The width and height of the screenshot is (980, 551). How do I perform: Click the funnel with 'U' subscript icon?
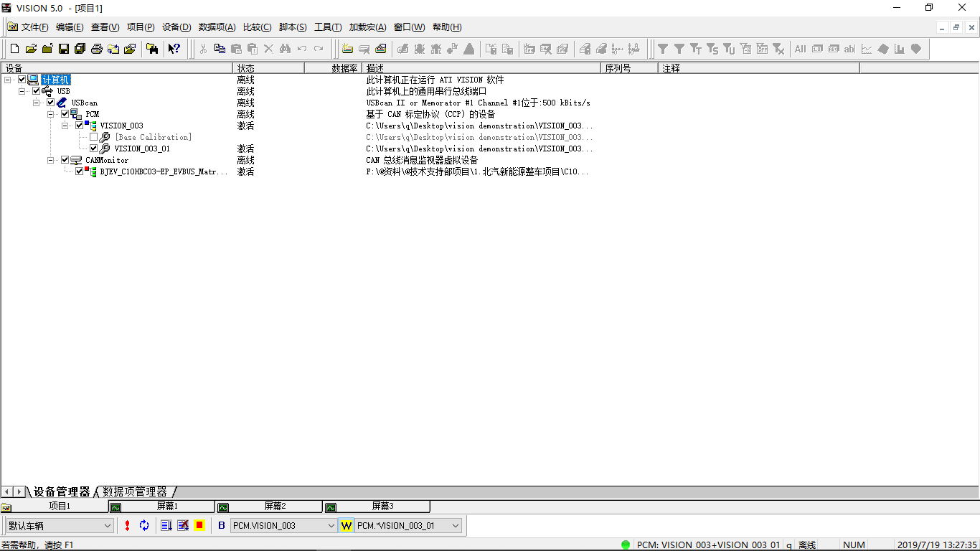pos(729,49)
